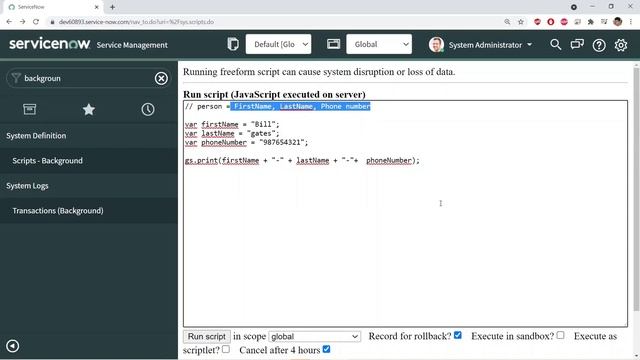Viewport: 640px width, 360px height.
Task: Click the gs.print line in script
Action: pyautogui.click(x=302, y=160)
